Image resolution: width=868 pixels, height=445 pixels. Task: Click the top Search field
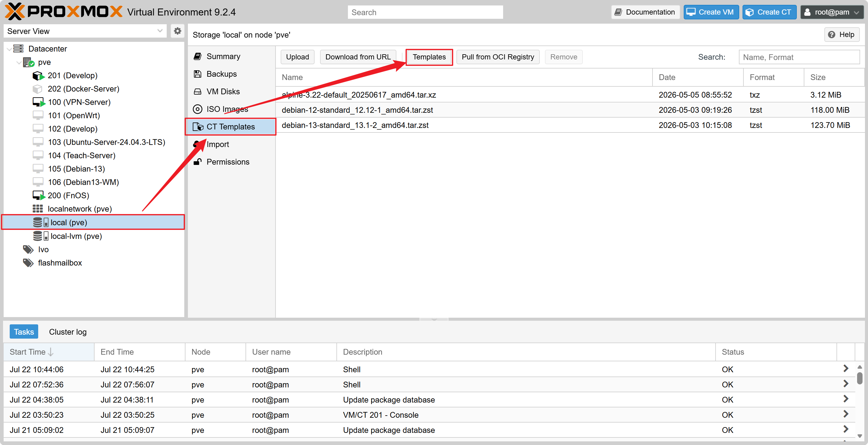pos(425,12)
